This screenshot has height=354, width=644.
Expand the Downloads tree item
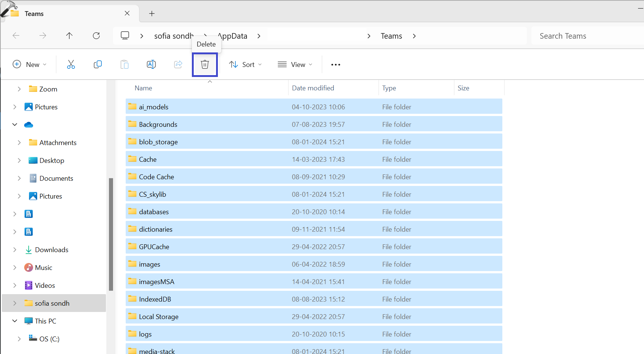pos(15,250)
